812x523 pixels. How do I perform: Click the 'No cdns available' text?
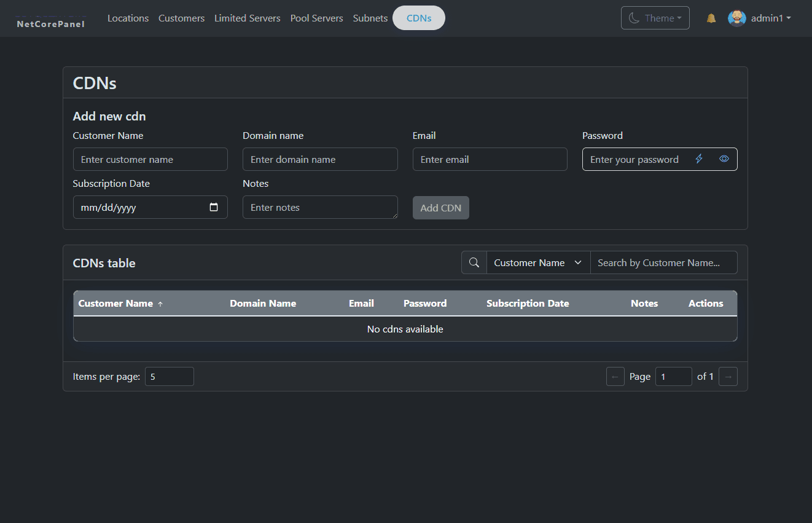click(405, 329)
